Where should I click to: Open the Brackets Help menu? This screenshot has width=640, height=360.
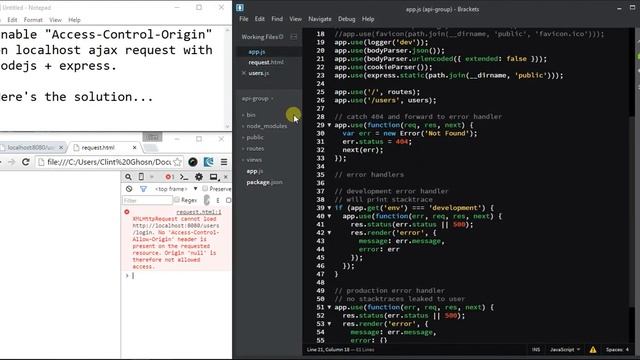[x=368, y=19]
